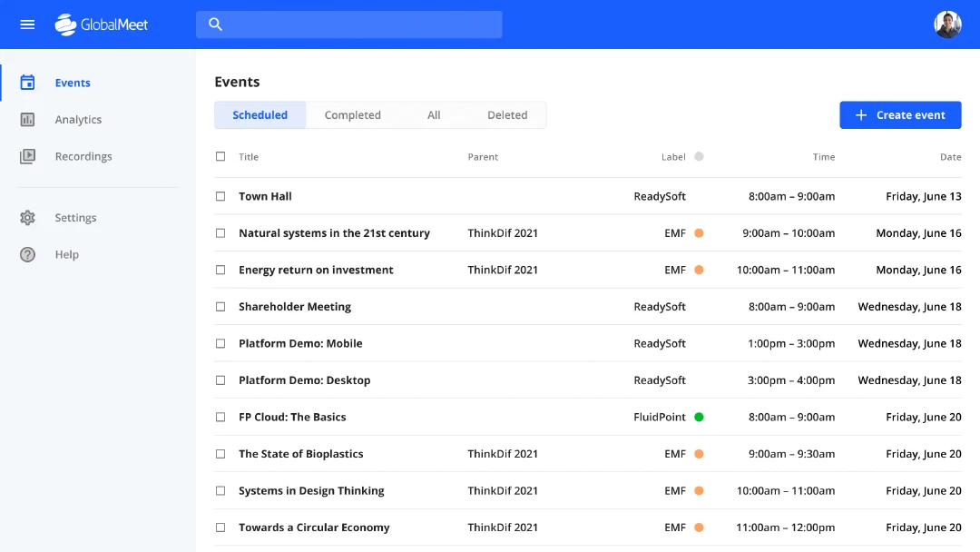Open Platform Demo: Mobile event
Image resolution: width=980 pixels, height=552 pixels.
coord(300,343)
